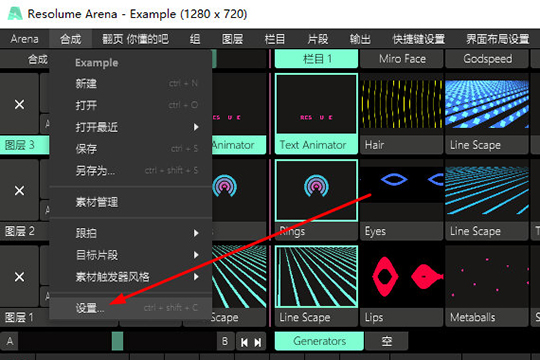Image resolution: width=540 pixels, height=360 pixels.
Task: Open the Arena menu
Action: (x=24, y=39)
